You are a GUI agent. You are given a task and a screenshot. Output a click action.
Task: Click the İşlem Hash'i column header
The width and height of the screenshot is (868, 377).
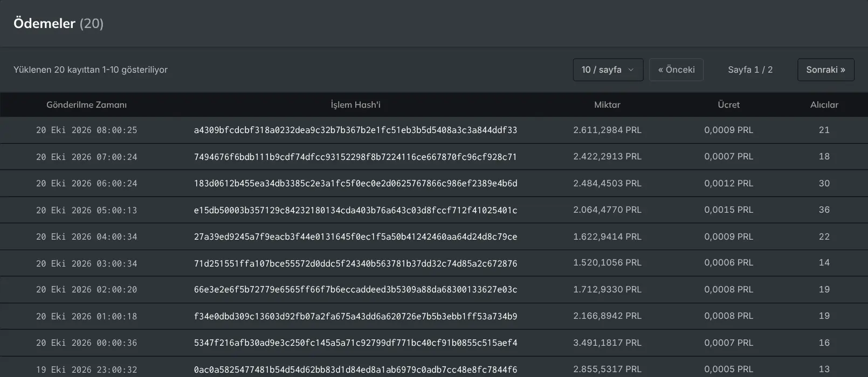pyautogui.click(x=355, y=104)
